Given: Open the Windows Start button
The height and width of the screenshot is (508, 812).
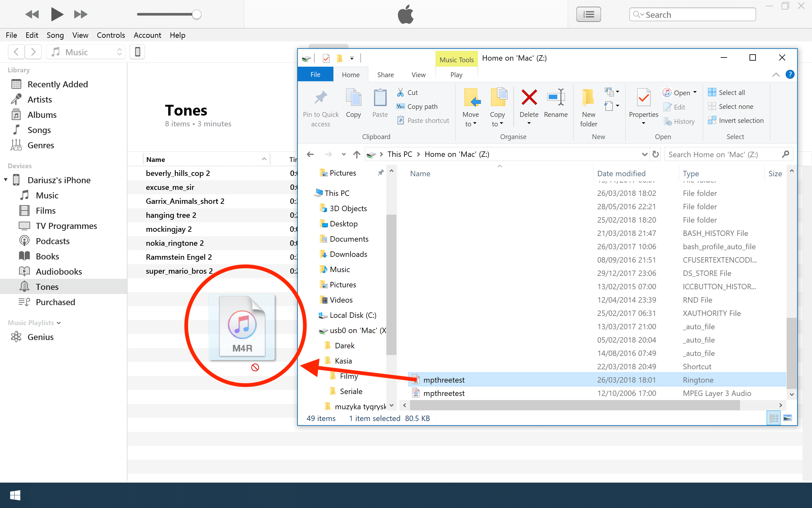Looking at the screenshot, I should click(15, 495).
